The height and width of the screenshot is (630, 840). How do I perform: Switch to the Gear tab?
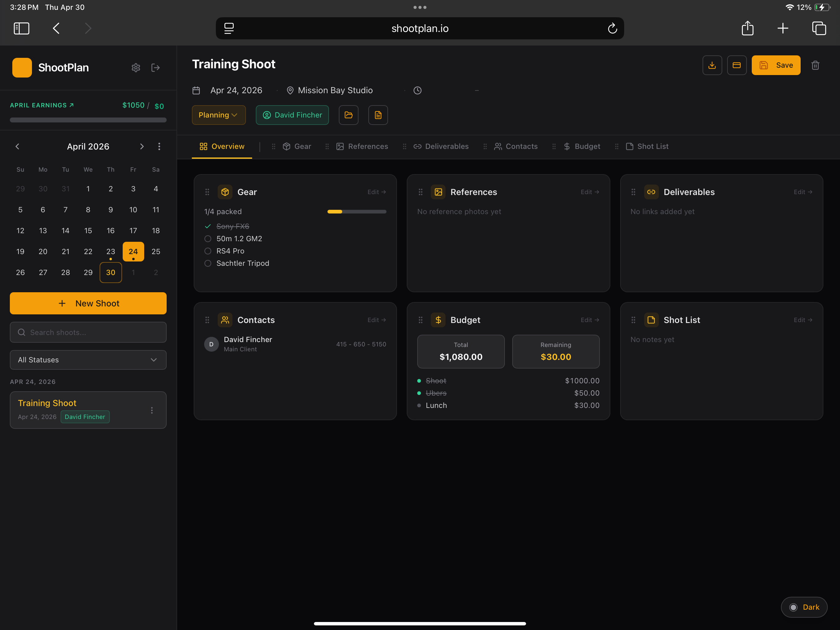pyautogui.click(x=297, y=146)
